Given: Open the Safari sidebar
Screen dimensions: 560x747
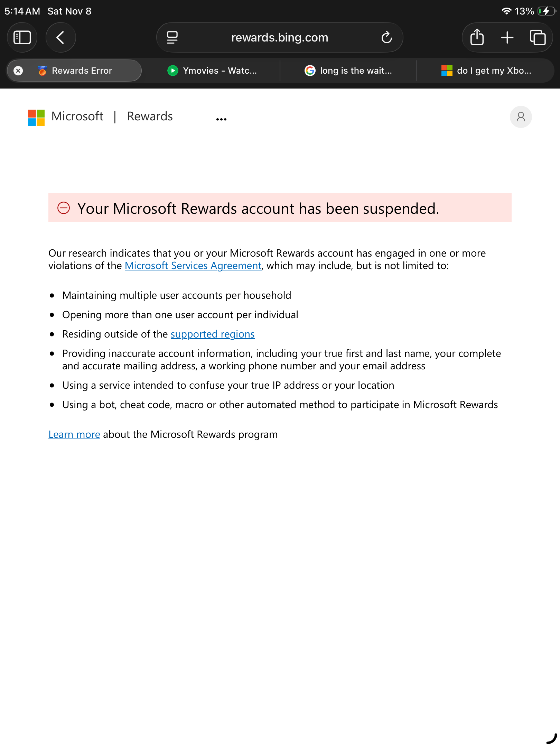Looking at the screenshot, I should (x=22, y=37).
